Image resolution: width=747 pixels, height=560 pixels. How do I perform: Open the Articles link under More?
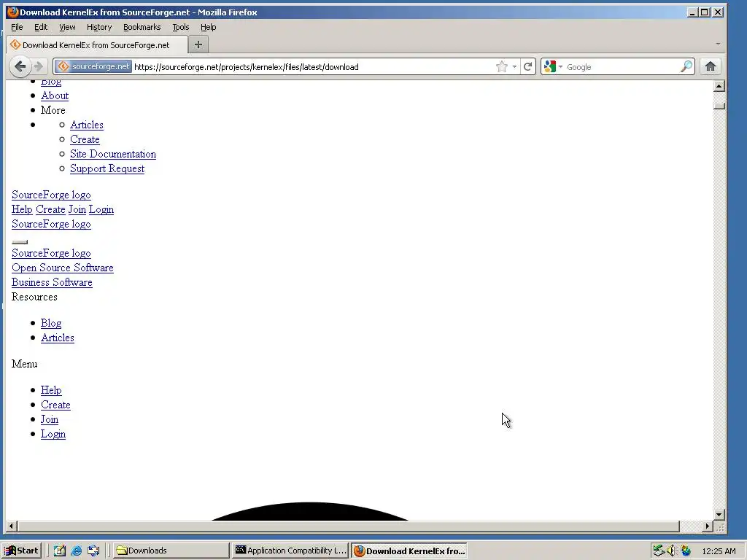click(x=87, y=125)
